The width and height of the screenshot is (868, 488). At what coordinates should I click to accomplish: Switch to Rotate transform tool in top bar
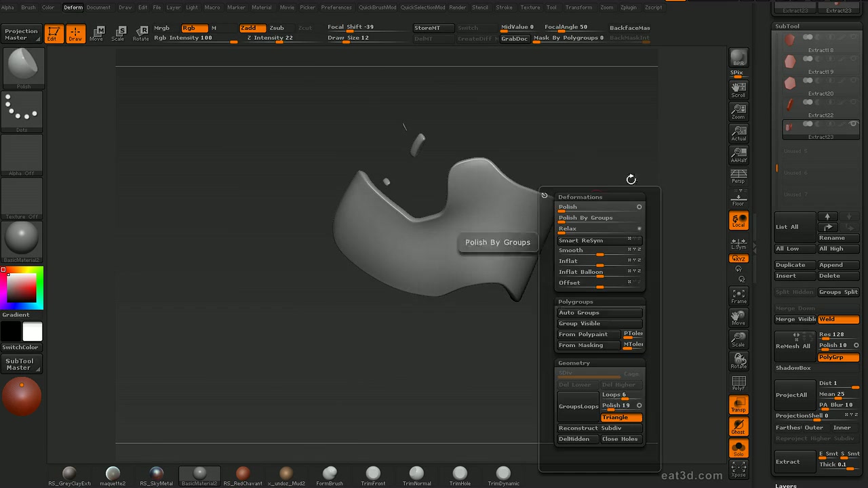(x=140, y=33)
